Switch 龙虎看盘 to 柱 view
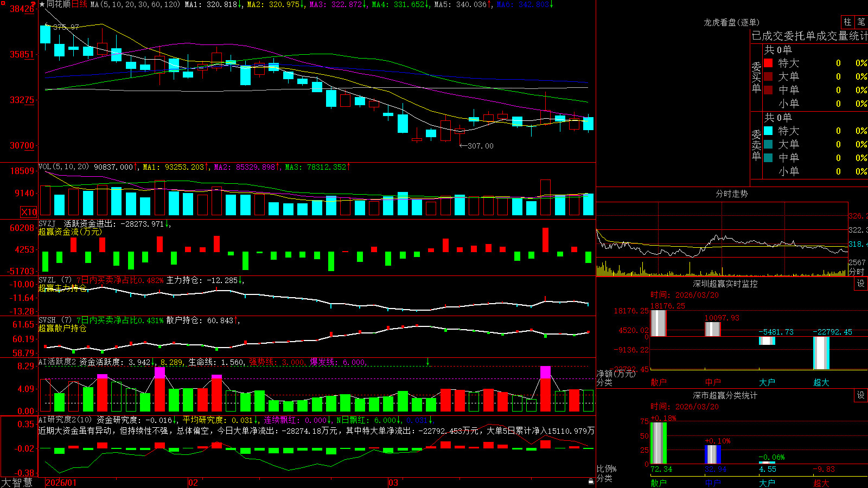868x488 pixels. (847, 22)
